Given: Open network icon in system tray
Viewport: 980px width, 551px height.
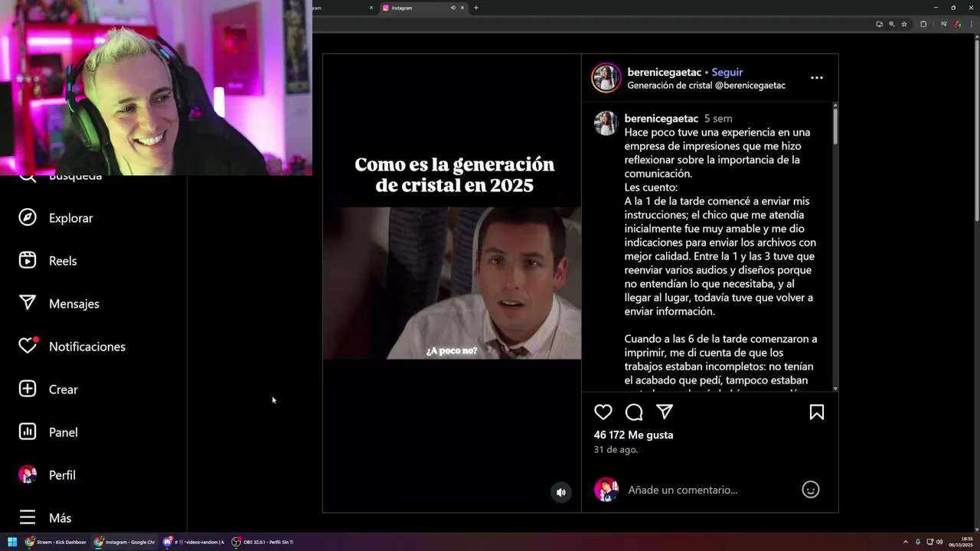Looking at the screenshot, I should 929,542.
